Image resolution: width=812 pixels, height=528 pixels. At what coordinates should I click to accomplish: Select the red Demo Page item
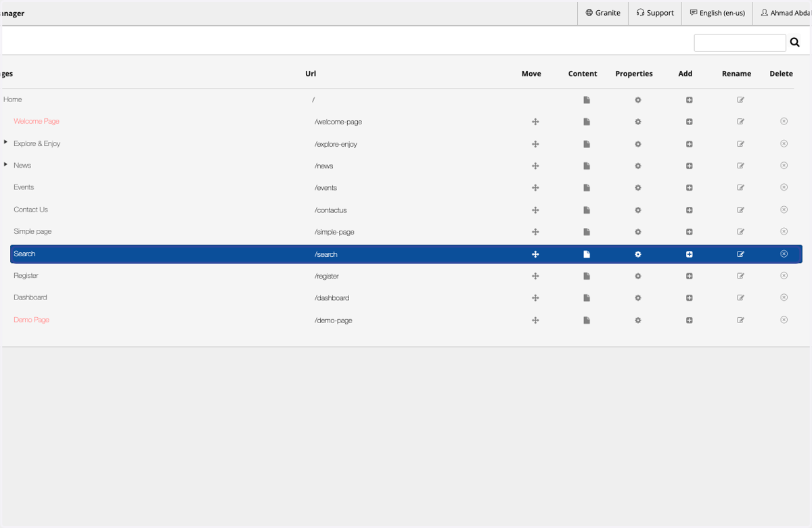pyautogui.click(x=31, y=320)
